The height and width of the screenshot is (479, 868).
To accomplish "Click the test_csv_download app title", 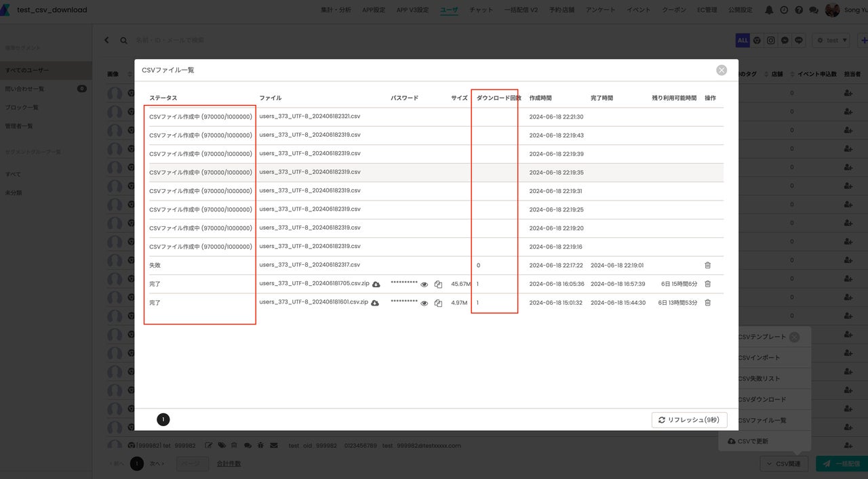I will pyautogui.click(x=52, y=10).
